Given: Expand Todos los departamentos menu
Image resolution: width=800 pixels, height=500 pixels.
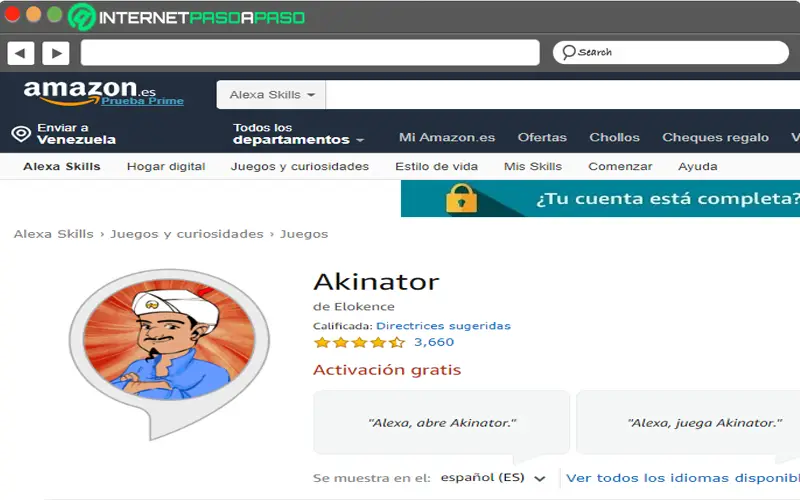Looking at the screenshot, I should pyautogui.click(x=298, y=134).
